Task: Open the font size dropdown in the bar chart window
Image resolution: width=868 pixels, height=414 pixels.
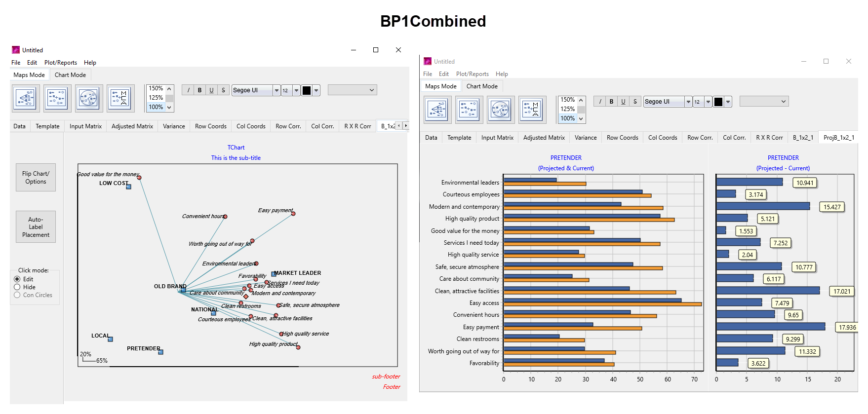Action: tap(708, 102)
